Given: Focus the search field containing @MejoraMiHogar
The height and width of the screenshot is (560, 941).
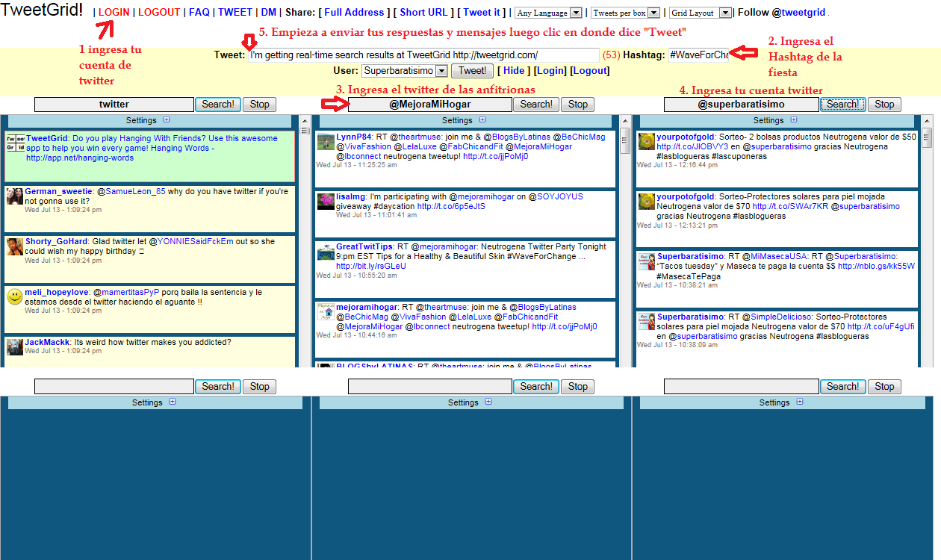Looking at the screenshot, I should click(430, 105).
